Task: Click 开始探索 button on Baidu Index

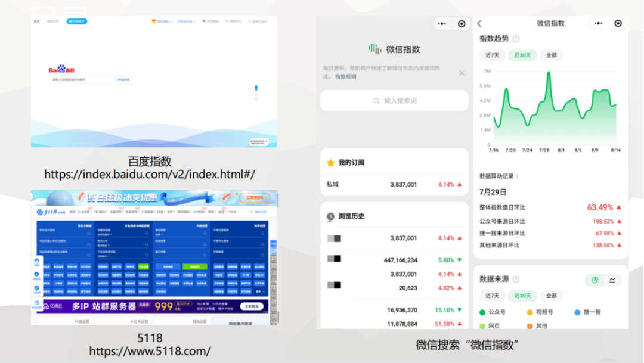Action: (x=123, y=80)
